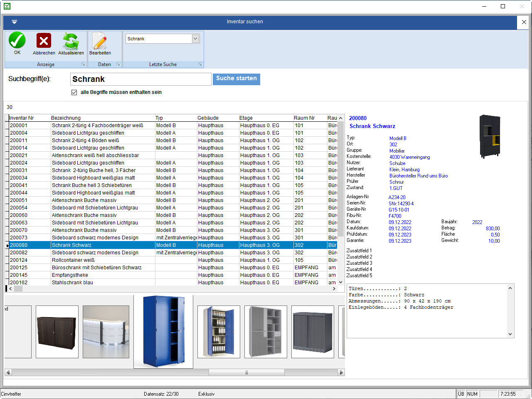This screenshot has height=399, width=532.
Task: Select row 200011 Schrank 2-türig 4 Böden weiß
Action: point(172,140)
